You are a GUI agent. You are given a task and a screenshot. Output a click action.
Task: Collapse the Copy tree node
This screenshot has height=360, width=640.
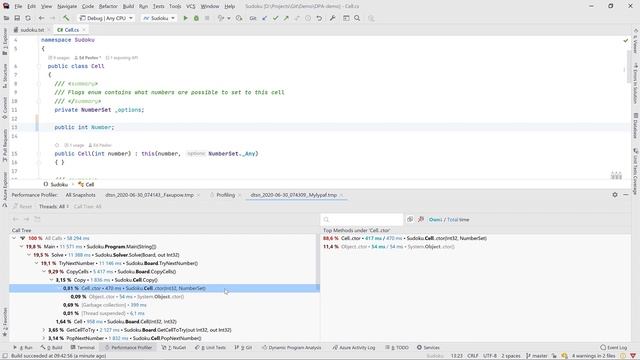coord(51,280)
